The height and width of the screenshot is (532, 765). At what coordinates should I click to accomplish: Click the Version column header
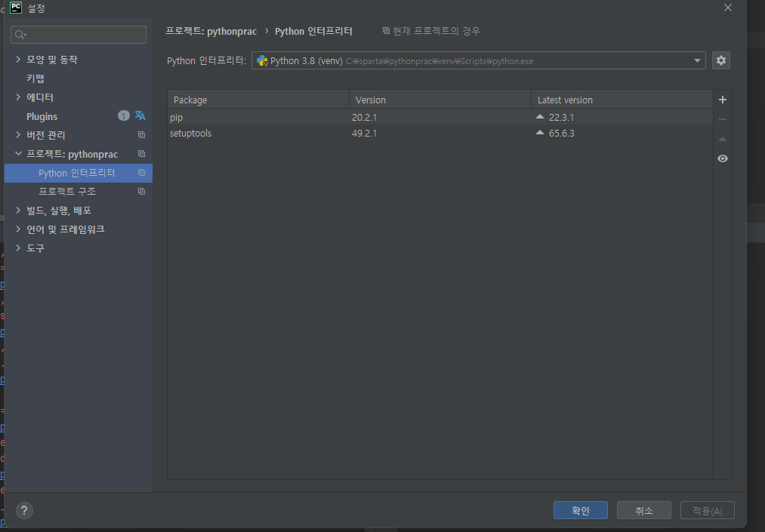click(x=440, y=100)
